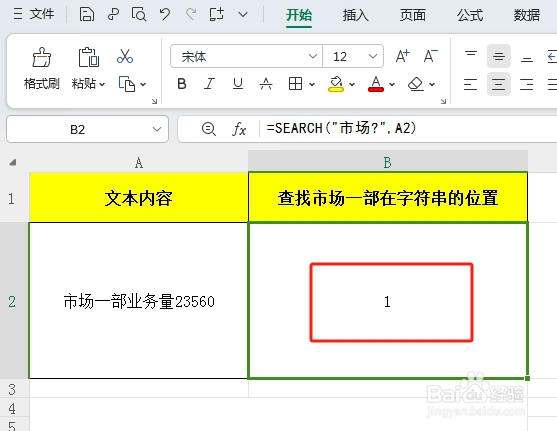Open the 粘贴 options dropdown arrow
Image resolution: width=557 pixels, height=431 pixels.
(x=102, y=85)
